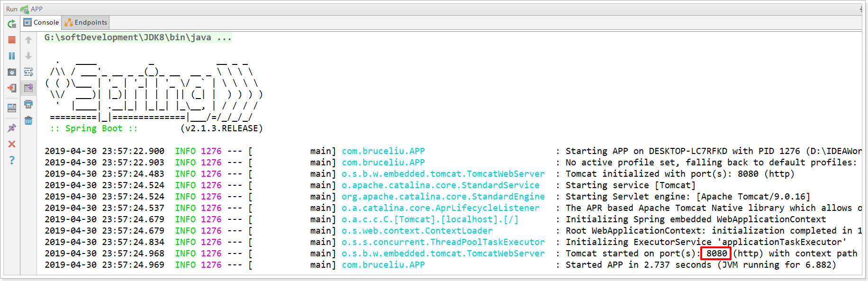Click PID 1276 on the 23:57:24.968 line
The width and height of the screenshot is (868, 281).
pyautogui.click(x=211, y=254)
